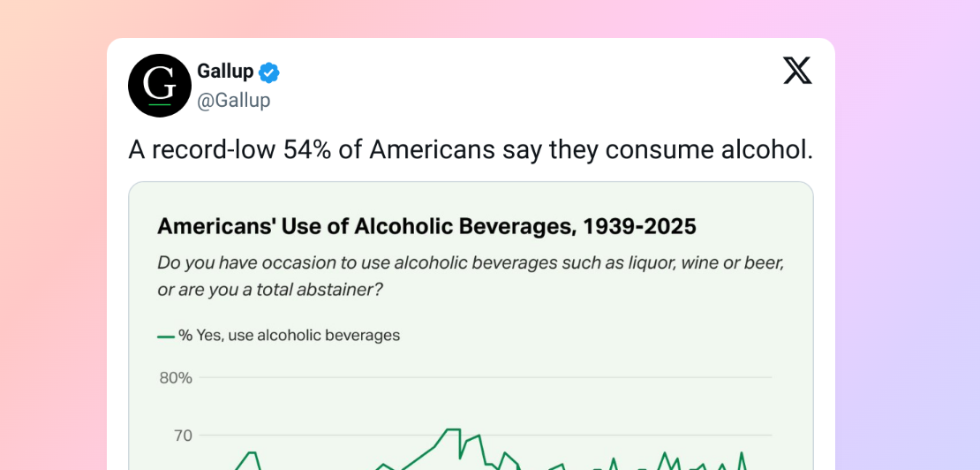Open the Gallup display name
Viewport: 980px width, 470px height.
pyautogui.click(x=225, y=72)
